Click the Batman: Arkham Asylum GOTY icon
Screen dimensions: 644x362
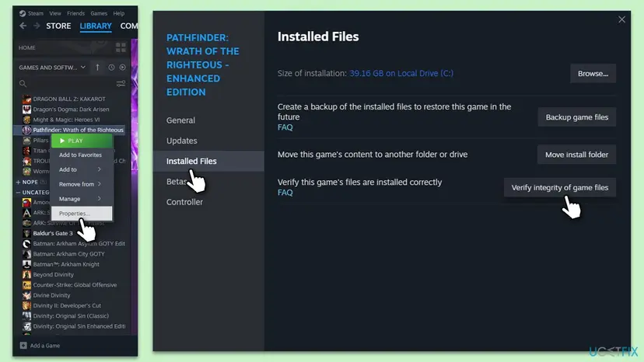[26, 243]
